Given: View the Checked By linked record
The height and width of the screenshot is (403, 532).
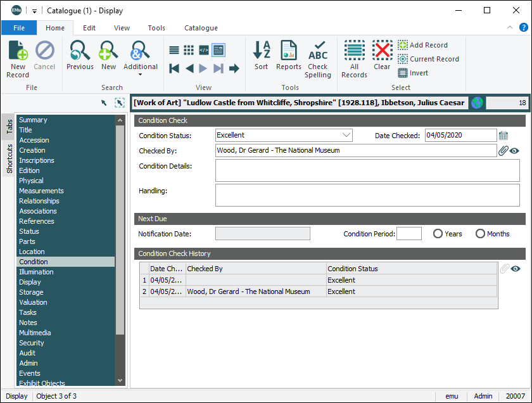Looking at the screenshot, I should 515,151.
